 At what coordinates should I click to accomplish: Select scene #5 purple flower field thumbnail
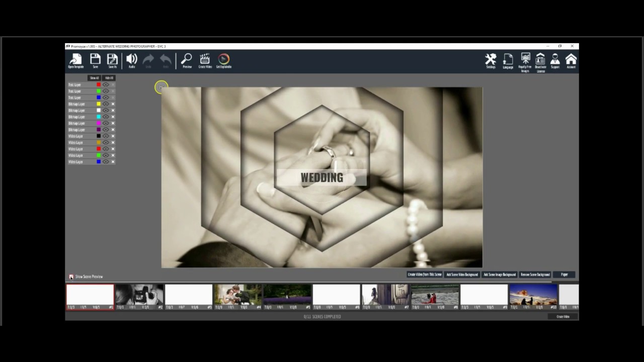[x=287, y=297]
